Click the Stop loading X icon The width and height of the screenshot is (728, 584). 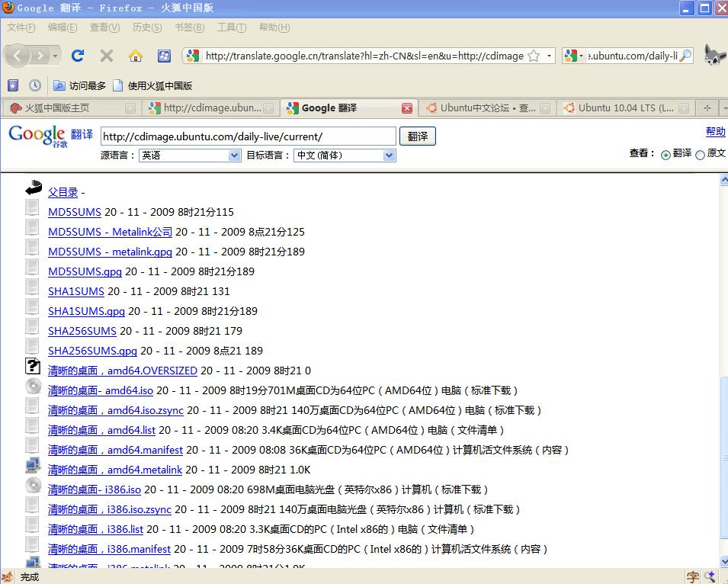106,56
